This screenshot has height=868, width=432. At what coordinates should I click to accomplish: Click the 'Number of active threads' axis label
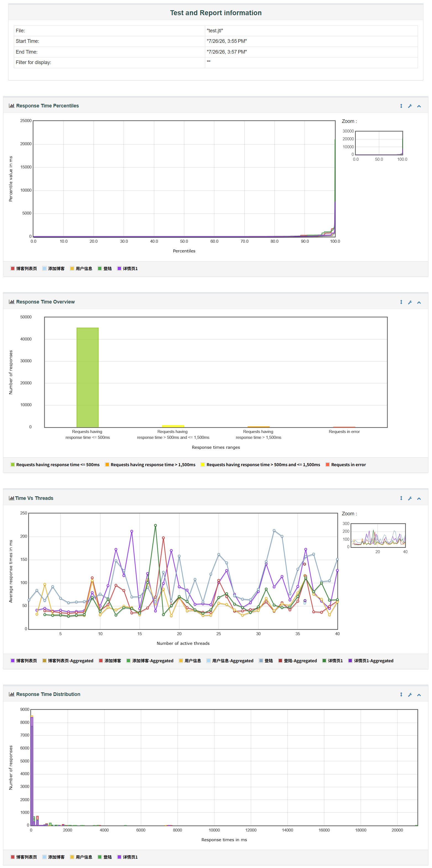183,643
